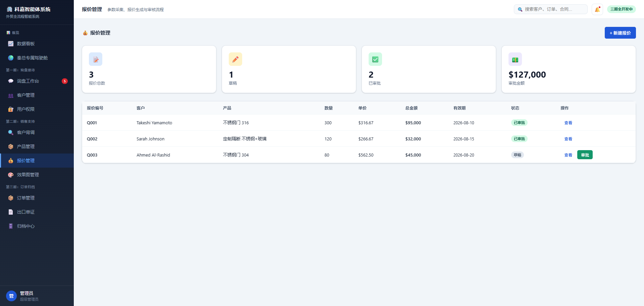Screen dimensions: 644x306
Task: Click the 出口单证 document icon
Action: pyautogui.click(x=11, y=212)
